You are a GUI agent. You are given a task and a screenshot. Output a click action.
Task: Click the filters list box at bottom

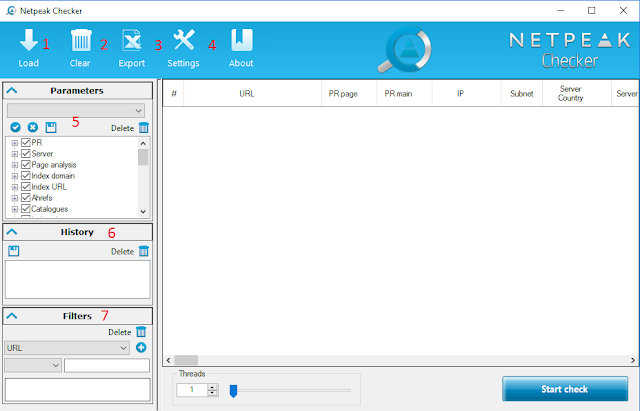[78, 389]
